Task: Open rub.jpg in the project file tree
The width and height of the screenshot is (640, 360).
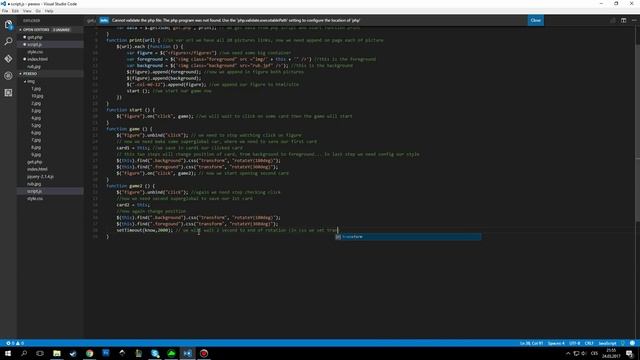Action: click(34, 184)
